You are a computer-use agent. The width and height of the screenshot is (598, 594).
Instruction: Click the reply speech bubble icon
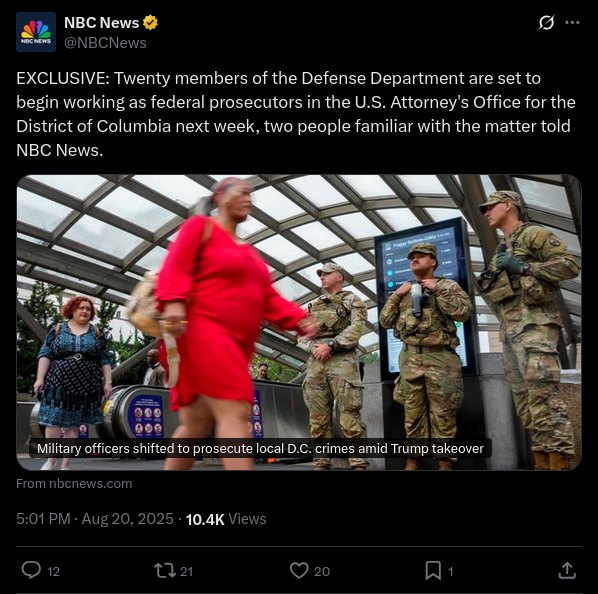coord(31,570)
